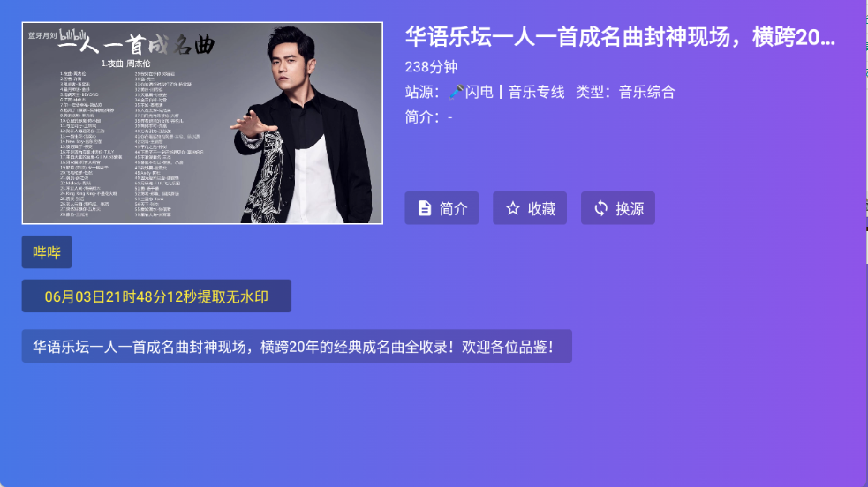Play the 06月03日21时48分12秒提取无水印 episode
Viewport: 868px width, 487px height.
coord(156,296)
